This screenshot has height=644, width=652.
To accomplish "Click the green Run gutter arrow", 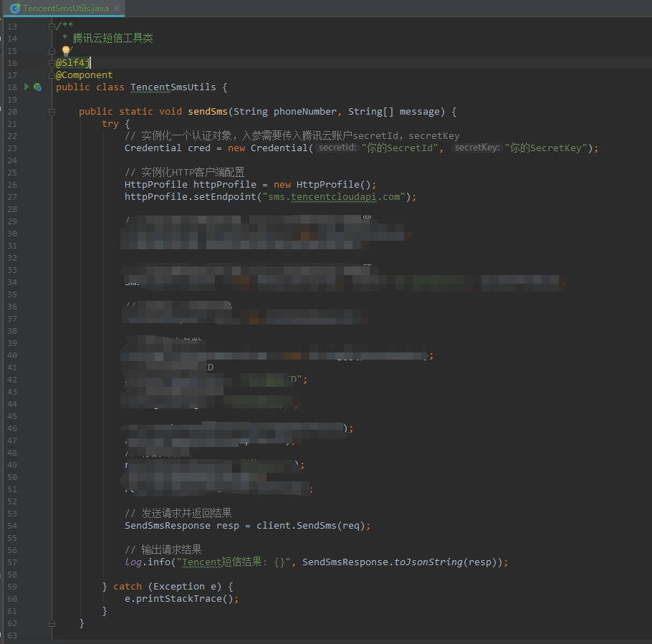I will coord(27,87).
